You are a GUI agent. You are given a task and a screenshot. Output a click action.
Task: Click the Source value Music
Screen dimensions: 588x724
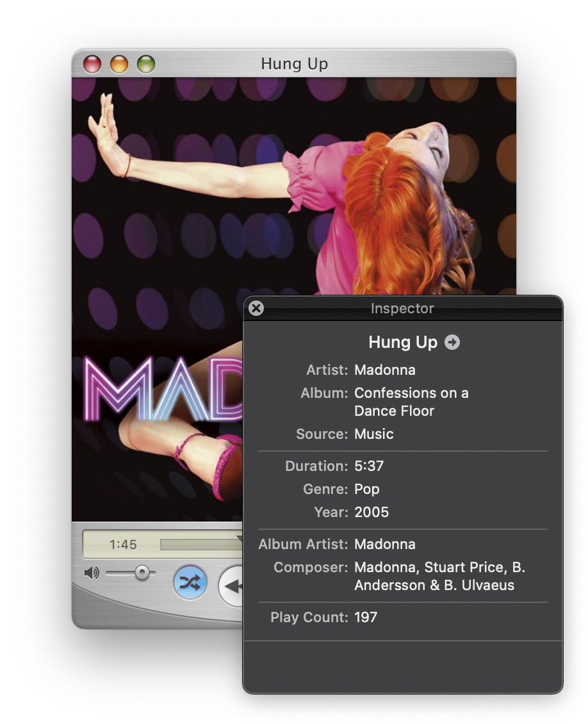point(374,434)
